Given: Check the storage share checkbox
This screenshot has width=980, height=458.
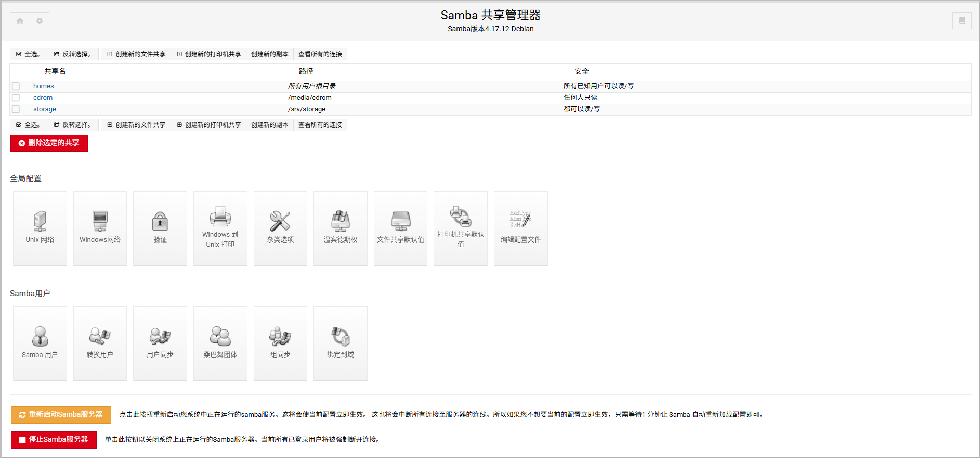Looking at the screenshot, I should point(16,109).
